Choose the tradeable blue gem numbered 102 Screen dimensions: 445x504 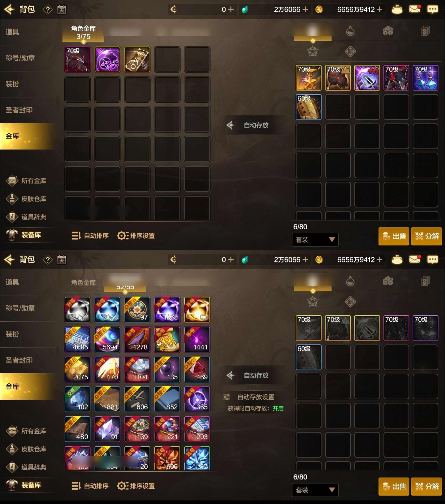78,399
